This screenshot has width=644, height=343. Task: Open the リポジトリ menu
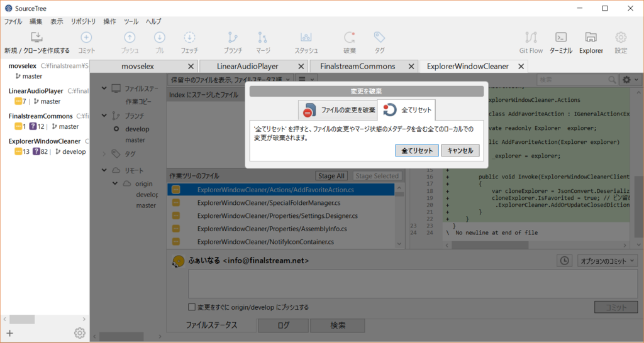(x=83, y=21)
